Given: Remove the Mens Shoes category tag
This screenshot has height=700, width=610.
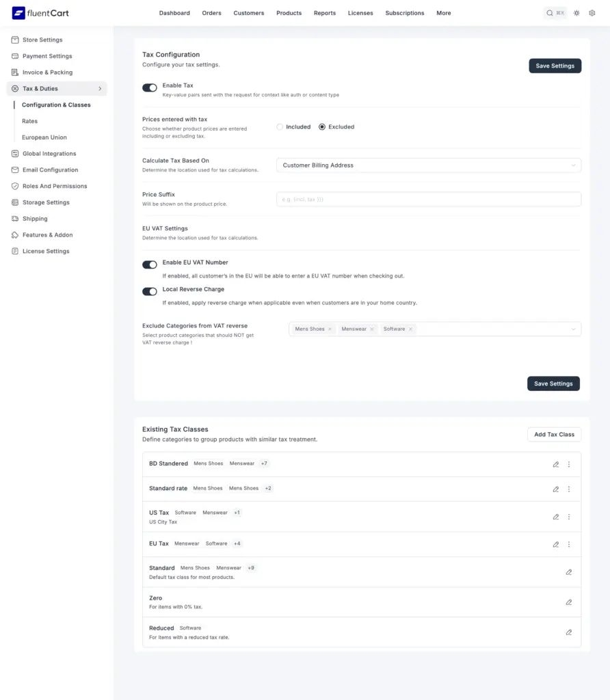Looking at the screenshot, I should point(330,329).
